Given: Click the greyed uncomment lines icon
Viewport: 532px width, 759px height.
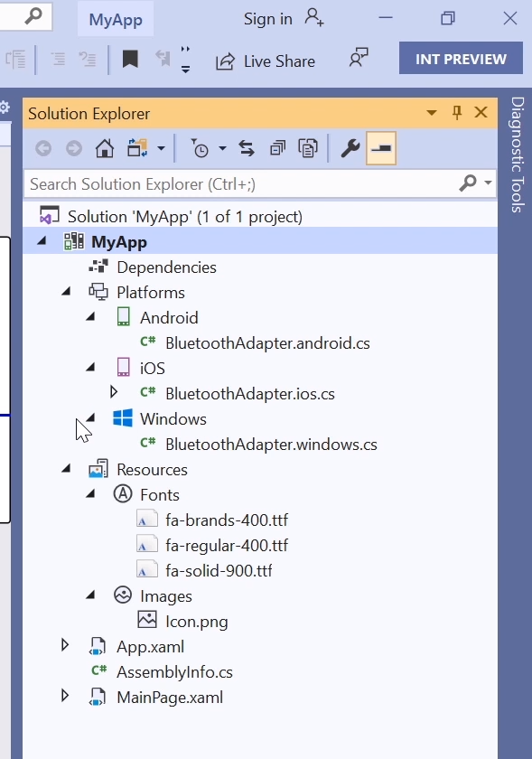Looking at the screenshot, I should (88, 60).
